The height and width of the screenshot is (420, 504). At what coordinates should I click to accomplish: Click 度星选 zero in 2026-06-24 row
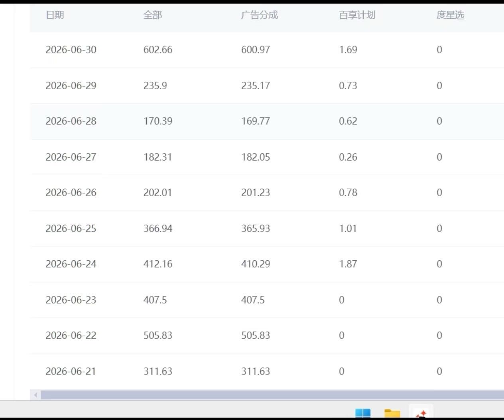(x=439, y=264)
